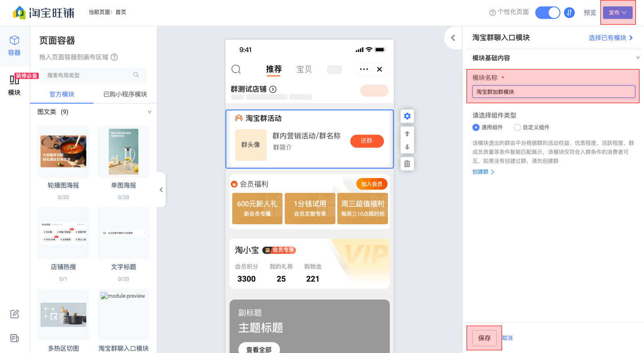Screen dimensions: 644x353
Task: Switch to 已购小程序模块 tab
Action: pyautogui.click(x=125, y=94)
